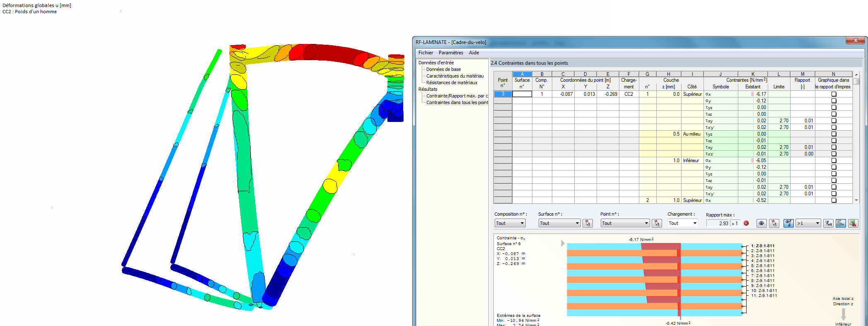Click the Rapport max value field 2.93

718,223
